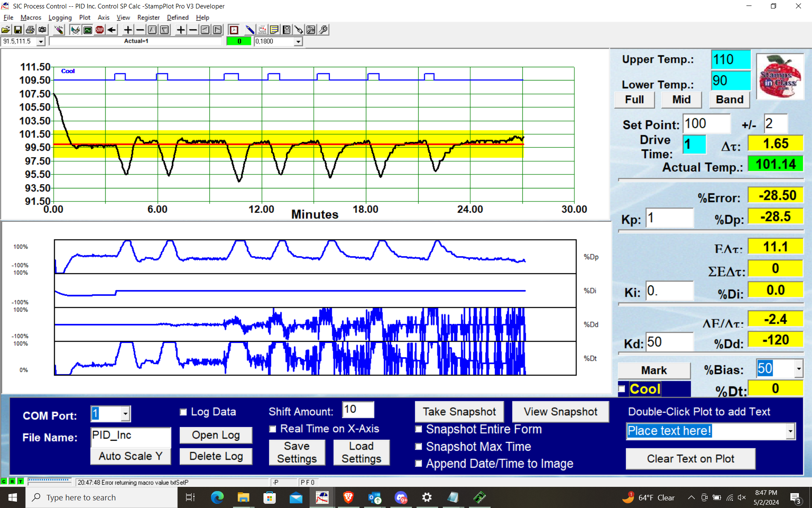
Task: Click the green plot-data monitor icon
Action: 88,30
